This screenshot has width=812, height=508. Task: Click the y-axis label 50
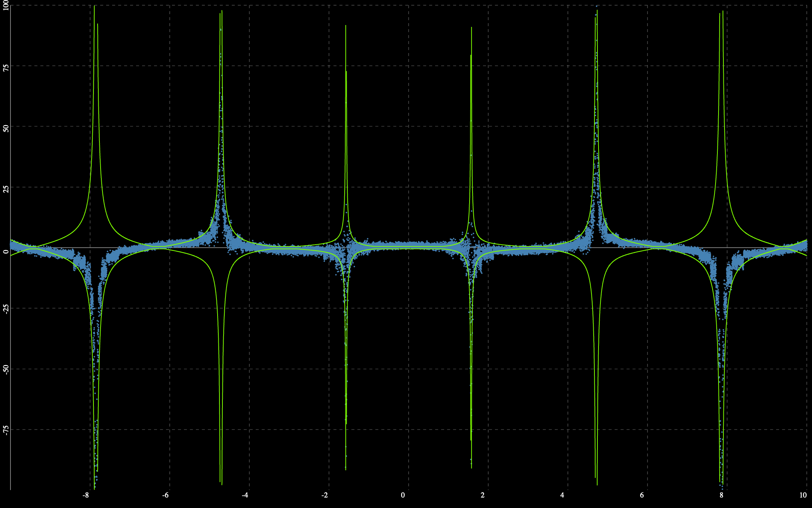point(6,128)
